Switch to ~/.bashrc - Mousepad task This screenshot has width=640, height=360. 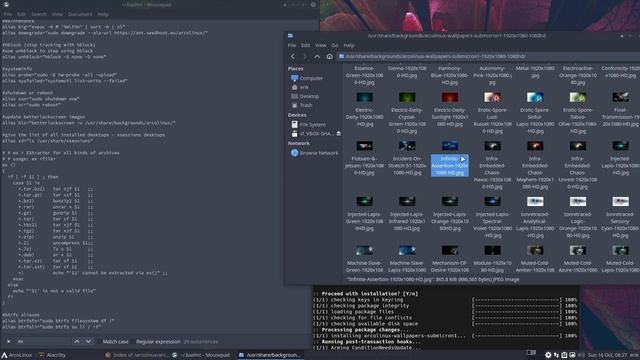click(x=201, y=355)
